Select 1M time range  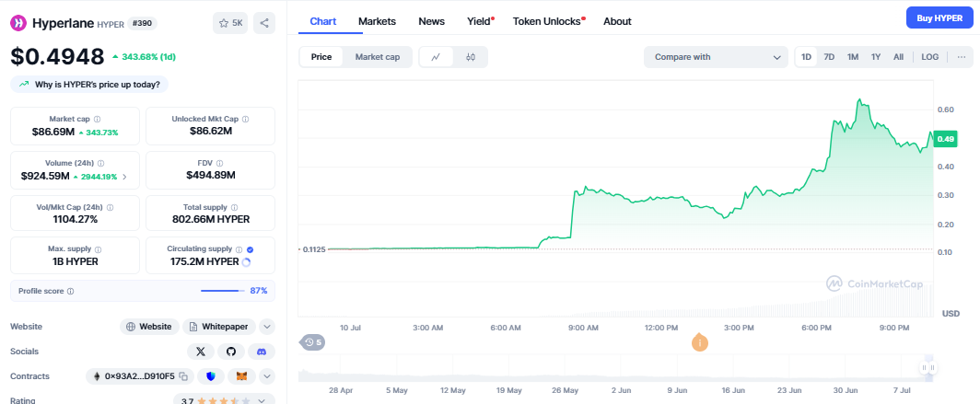point(853,57)
